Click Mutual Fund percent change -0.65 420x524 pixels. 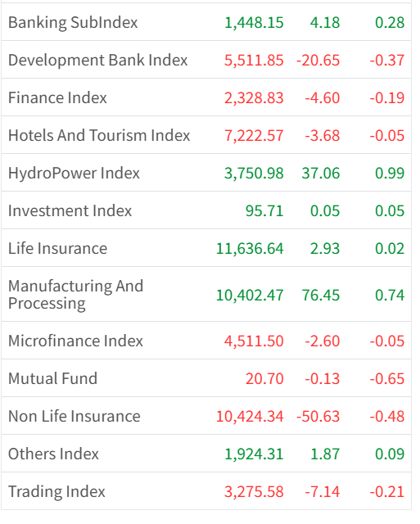[387, 379]
